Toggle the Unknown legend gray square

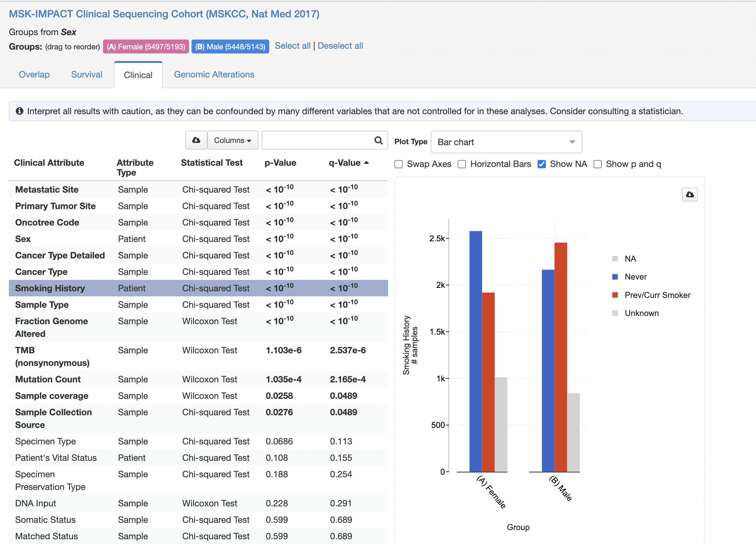(615, 313)
